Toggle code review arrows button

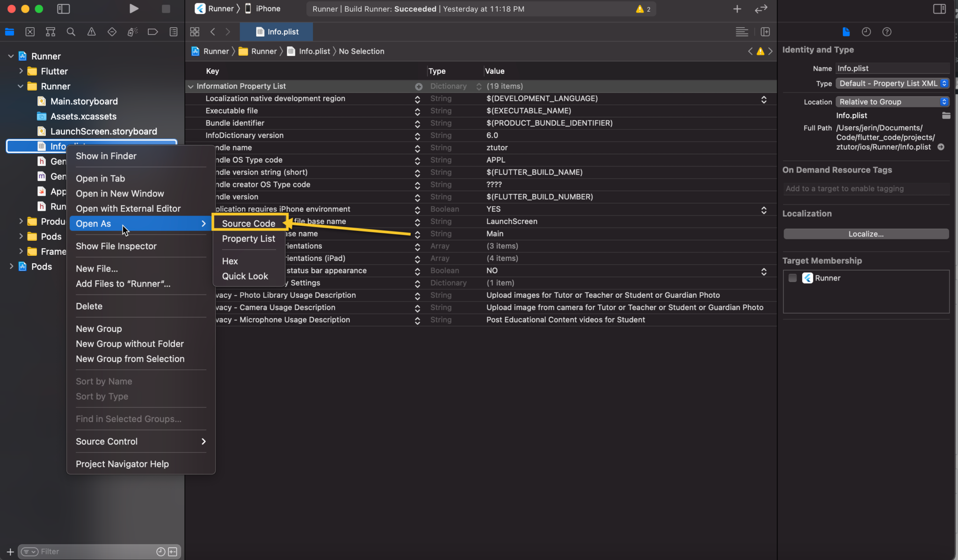click(x=761, y=8)
